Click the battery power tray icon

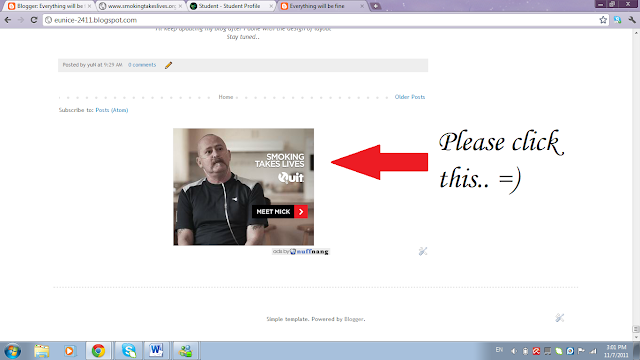coord(525,351)
